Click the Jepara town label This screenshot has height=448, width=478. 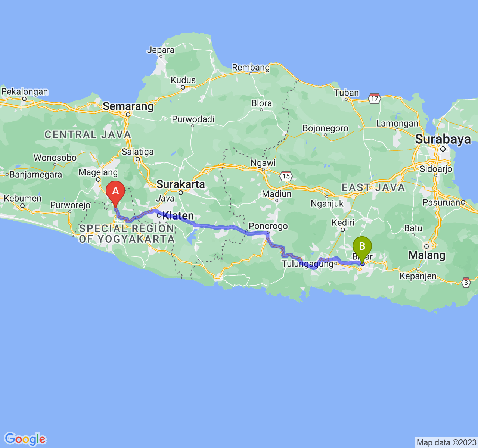pyautogui.click(x=161, y=50)
